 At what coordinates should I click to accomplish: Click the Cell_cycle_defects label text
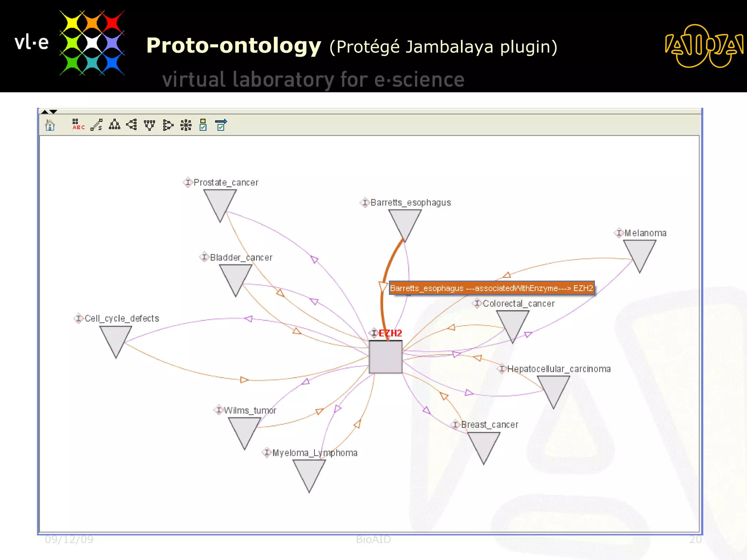pyautogui.click(x=122, y=318)
